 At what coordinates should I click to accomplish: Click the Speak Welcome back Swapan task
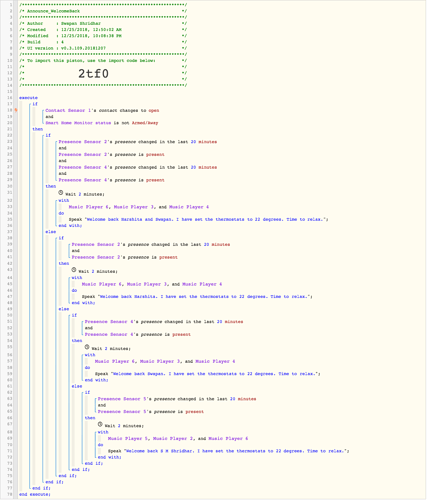pyautogui.click(x=208, y=374)
